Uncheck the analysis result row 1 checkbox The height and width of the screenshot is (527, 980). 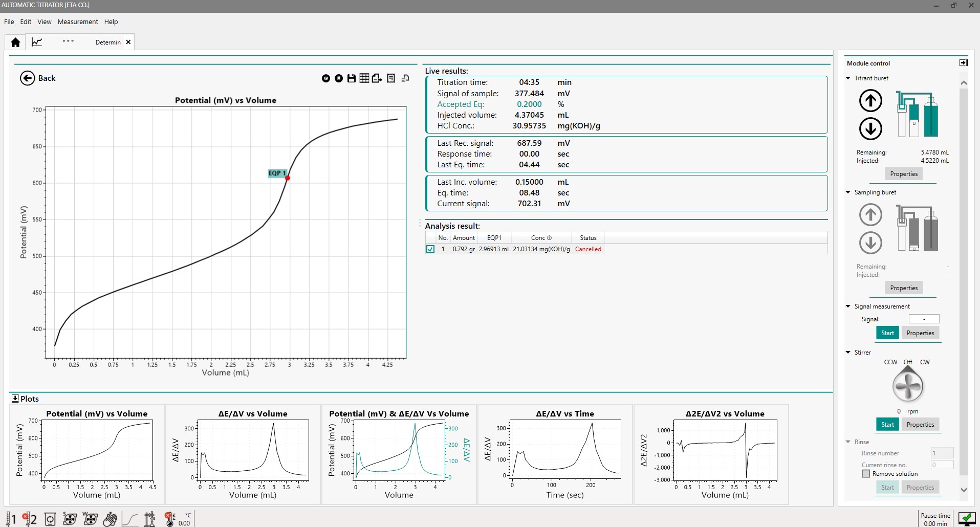point(430,249)
